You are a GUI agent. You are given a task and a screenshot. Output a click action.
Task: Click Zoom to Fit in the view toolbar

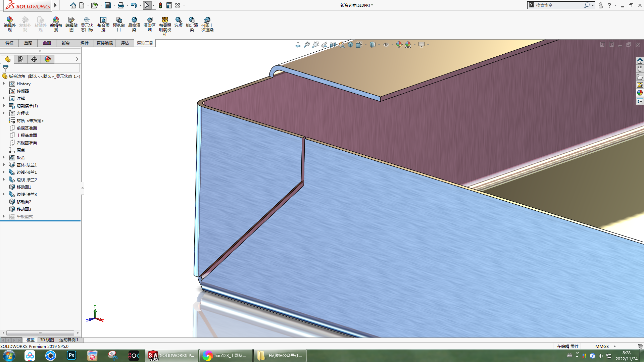pos(307,45)
